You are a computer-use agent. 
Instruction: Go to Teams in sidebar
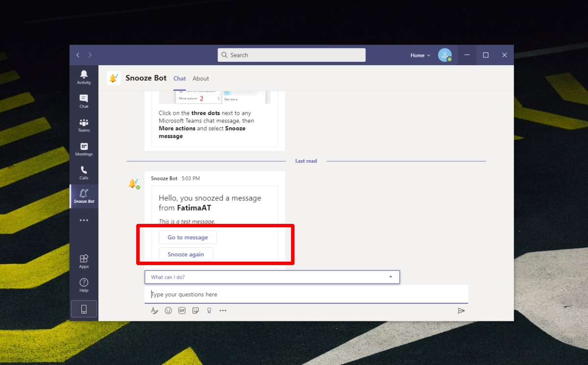pyautogui.click(x=84, y=125)
